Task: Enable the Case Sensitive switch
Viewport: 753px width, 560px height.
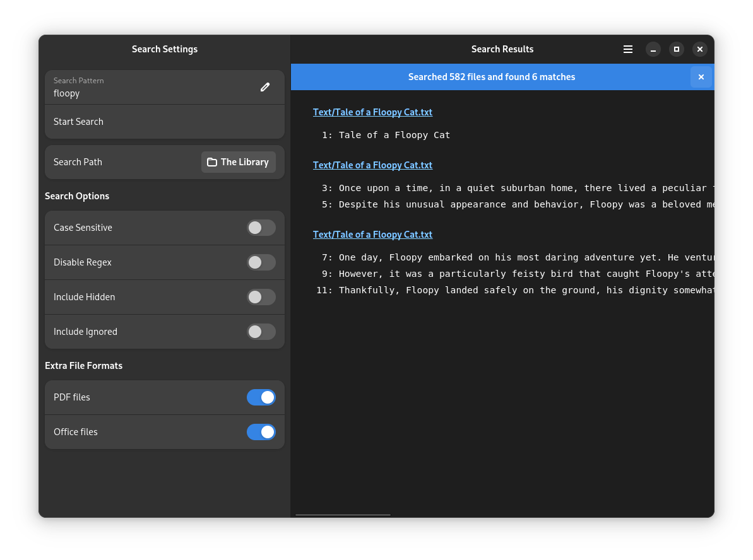Action: click(x=261, y=228)
